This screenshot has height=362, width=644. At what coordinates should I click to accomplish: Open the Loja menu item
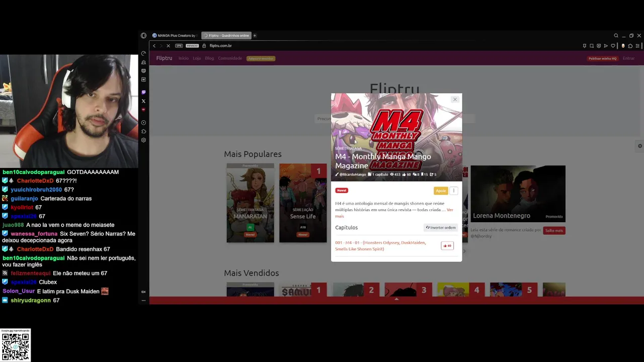tap(197, 58)
